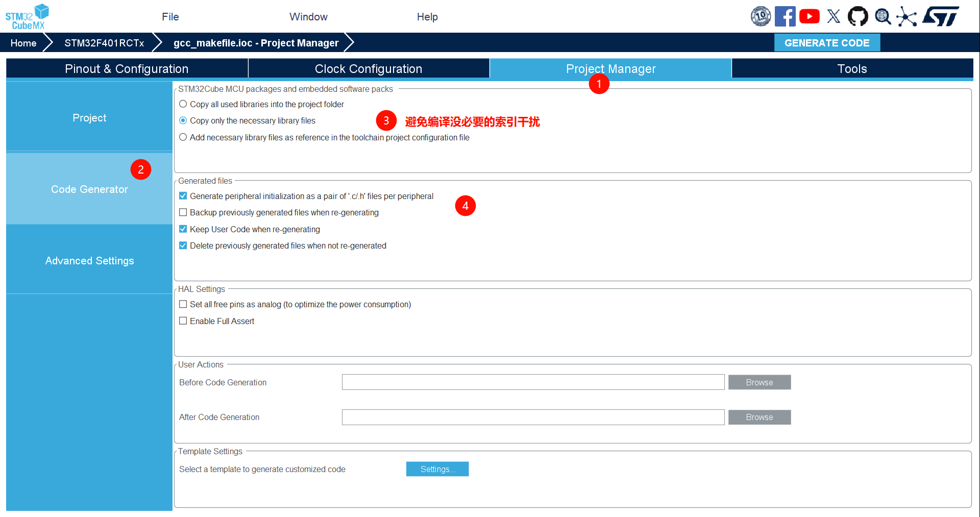Click the 'Select a template to generate customized code' label
Viewport: 980px width, 517px height.
coord(262,469)
